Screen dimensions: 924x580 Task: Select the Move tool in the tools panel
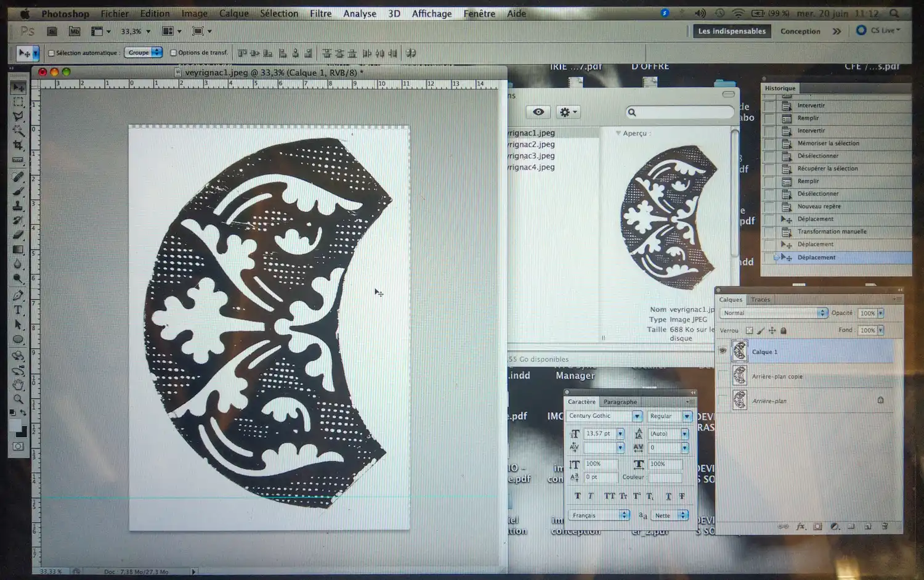tap(18, 88)
